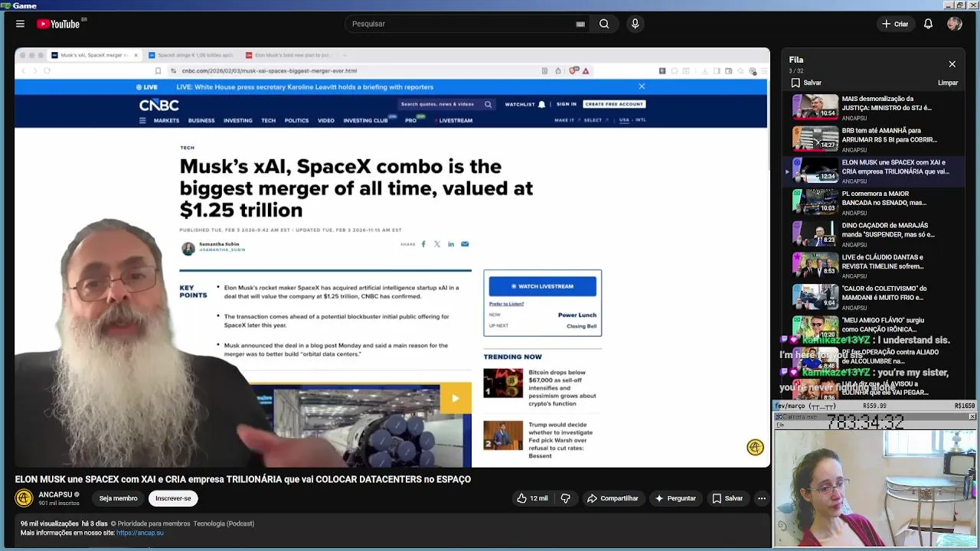Screen dimensions: 980x551
Task: Click the Tecnologia (Podcast) label
Action: [x=224, y=523]
